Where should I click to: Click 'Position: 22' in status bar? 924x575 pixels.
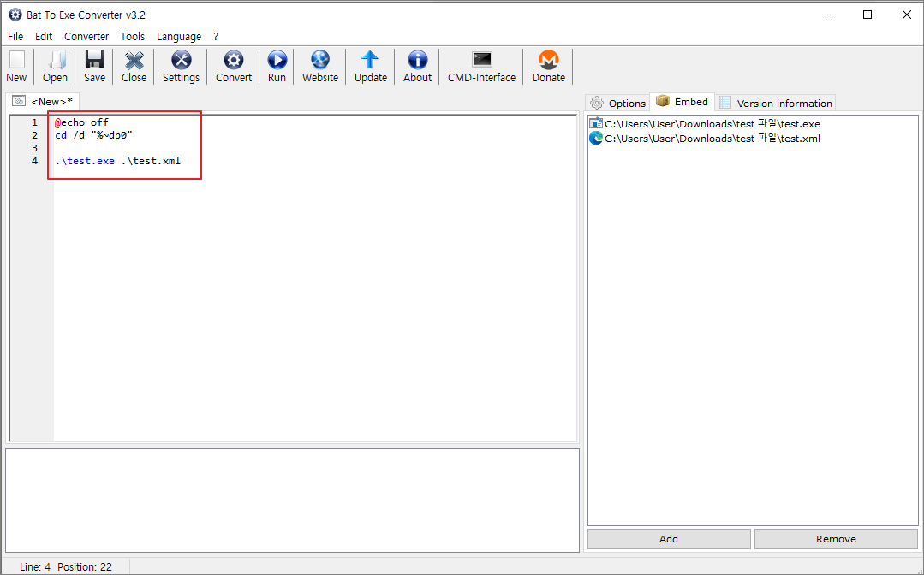[x=85, y=567]
